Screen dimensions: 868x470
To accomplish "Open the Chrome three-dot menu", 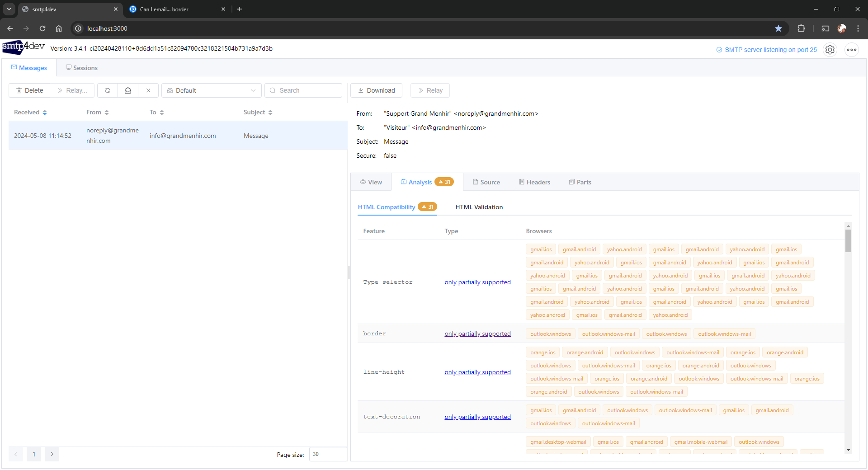I will [858, 28].
